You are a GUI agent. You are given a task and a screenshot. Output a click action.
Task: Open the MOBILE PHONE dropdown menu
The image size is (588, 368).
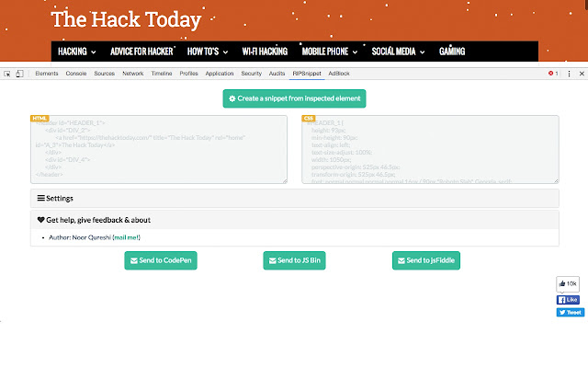[330, 52]
